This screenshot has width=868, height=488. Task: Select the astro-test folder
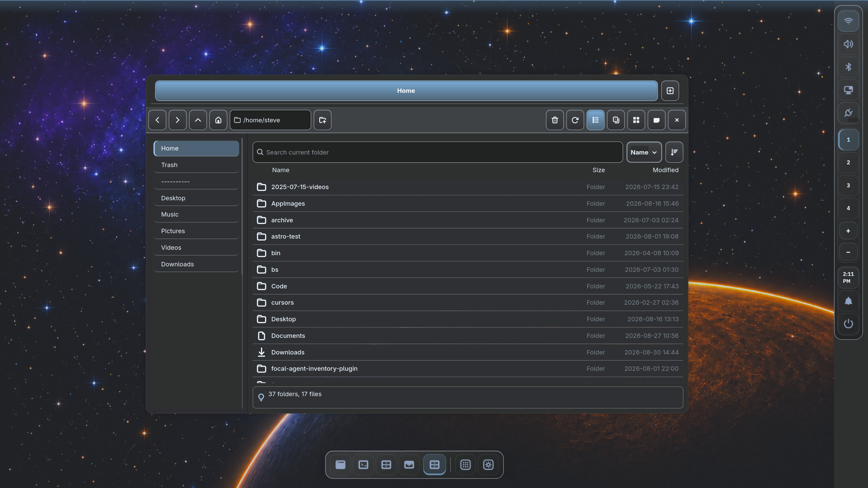tap(468, 237)
